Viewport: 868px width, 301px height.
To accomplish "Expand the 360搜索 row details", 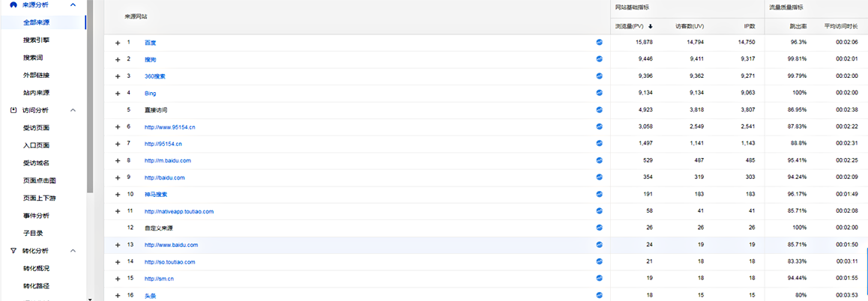I will point(118,76).
